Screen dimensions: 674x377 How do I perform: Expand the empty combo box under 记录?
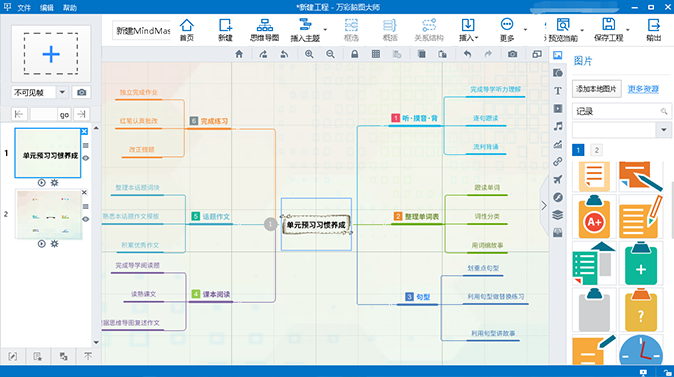664,130
